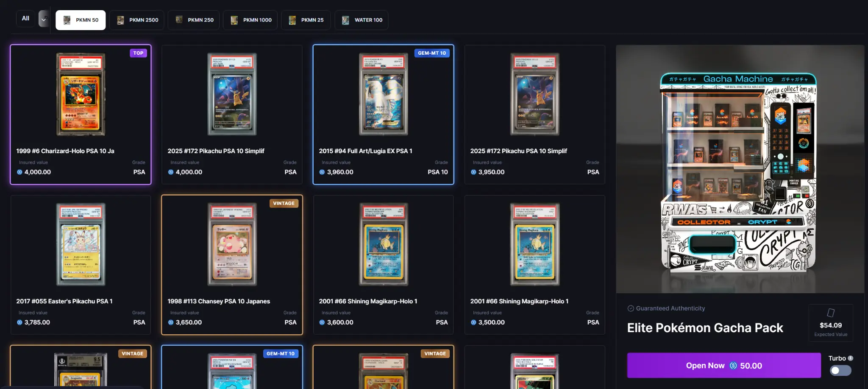Click the TOP badge on Charizard-Holo card
Viewport: 868px width, 389px height.
coord(138,53)
